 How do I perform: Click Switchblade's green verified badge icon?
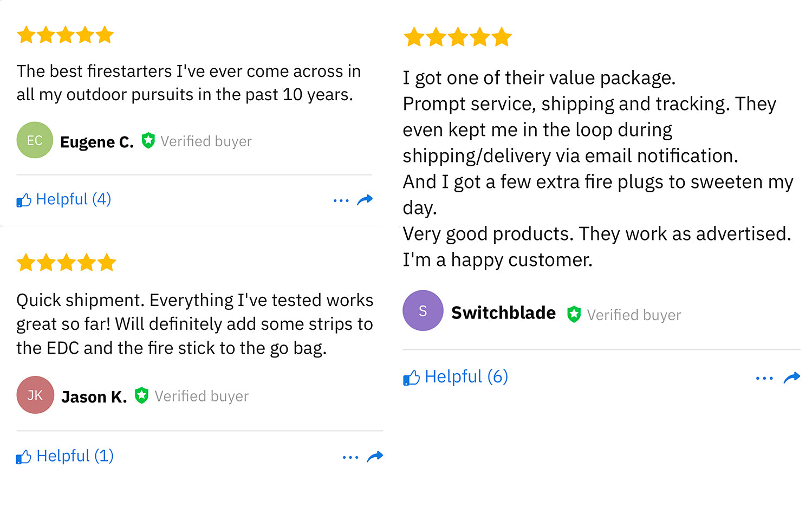574,314
